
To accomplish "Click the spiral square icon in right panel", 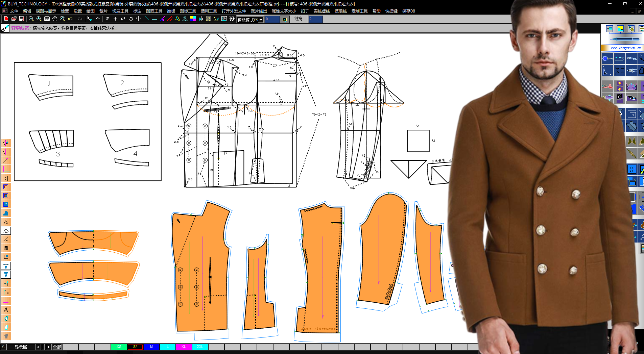I will pos(631,114).
